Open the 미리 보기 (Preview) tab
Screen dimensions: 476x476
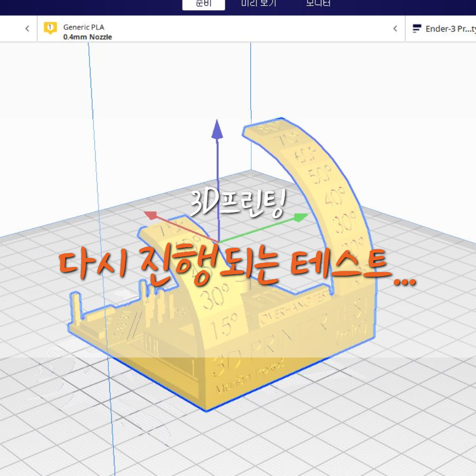click(x=259, y=4)
